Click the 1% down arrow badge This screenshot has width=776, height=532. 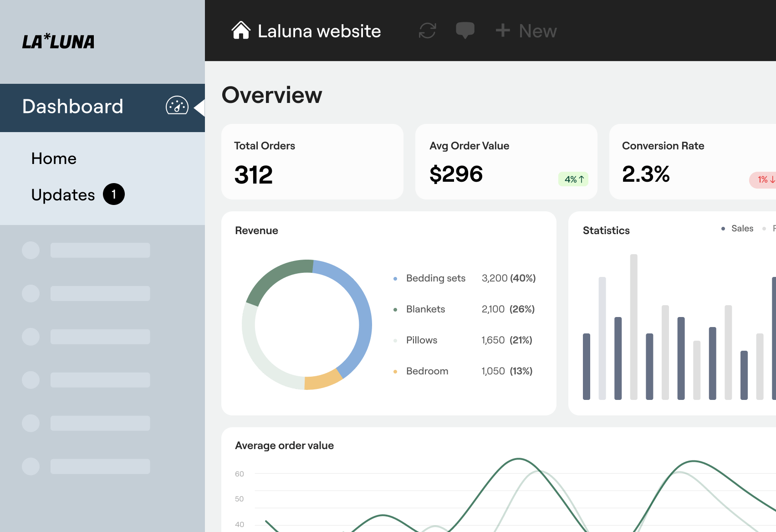(x=764, y=180)
